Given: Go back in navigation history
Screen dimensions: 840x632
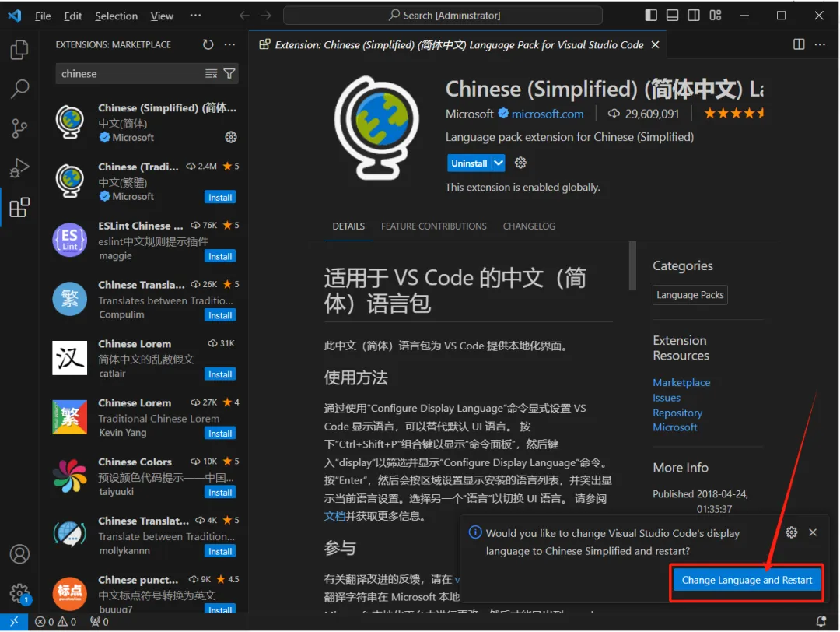Looking at the screenshot, I should (244, 16).
